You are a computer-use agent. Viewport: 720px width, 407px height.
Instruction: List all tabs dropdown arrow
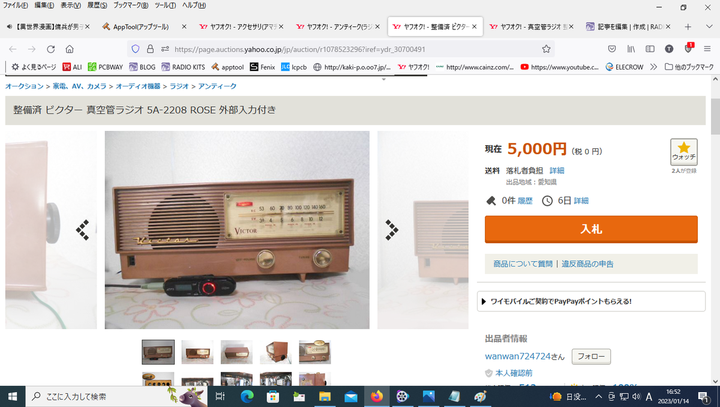point(709,27)
